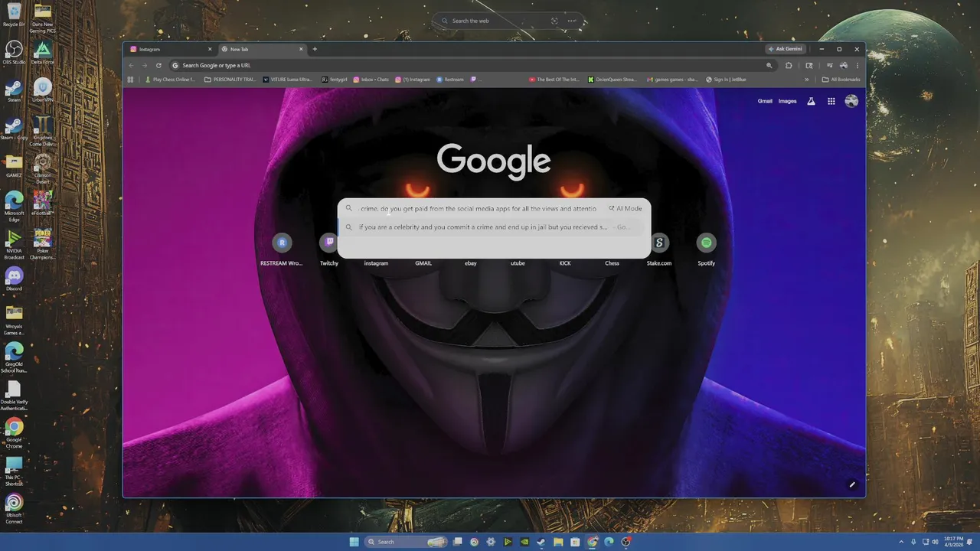Go back in Chrome
The image size is (980, 551).
click(x=131, y=65)
